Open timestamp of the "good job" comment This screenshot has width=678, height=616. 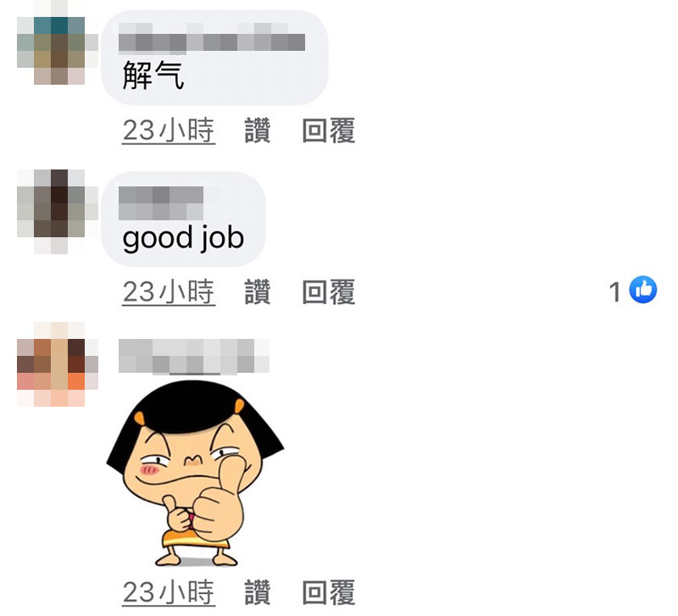pyautogui.click(x=169, y=291)
